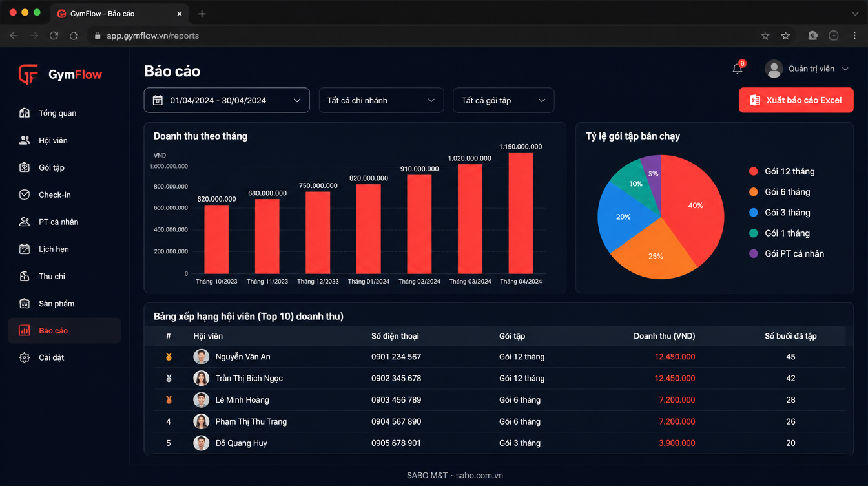Click the Tổng quan sidebar icon

tap(25, 113)
